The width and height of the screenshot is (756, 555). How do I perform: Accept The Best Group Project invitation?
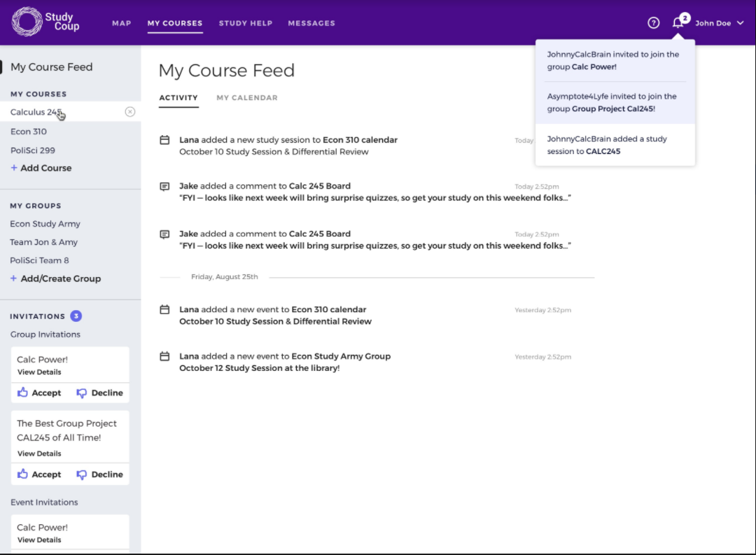[39, 475]
